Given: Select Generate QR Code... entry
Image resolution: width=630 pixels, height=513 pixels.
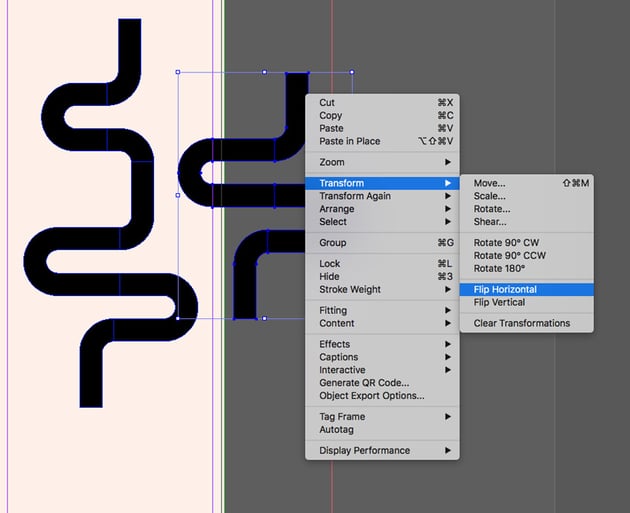Looking at the screenshot, I should [x=364, y=383].
